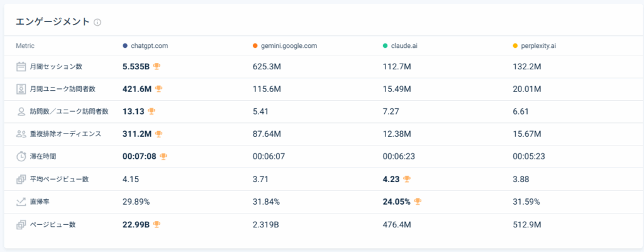This screenshot has height=252, width=644.
Task: Click the 15.67M deduplicated audience value
Action: click(527, 134)
